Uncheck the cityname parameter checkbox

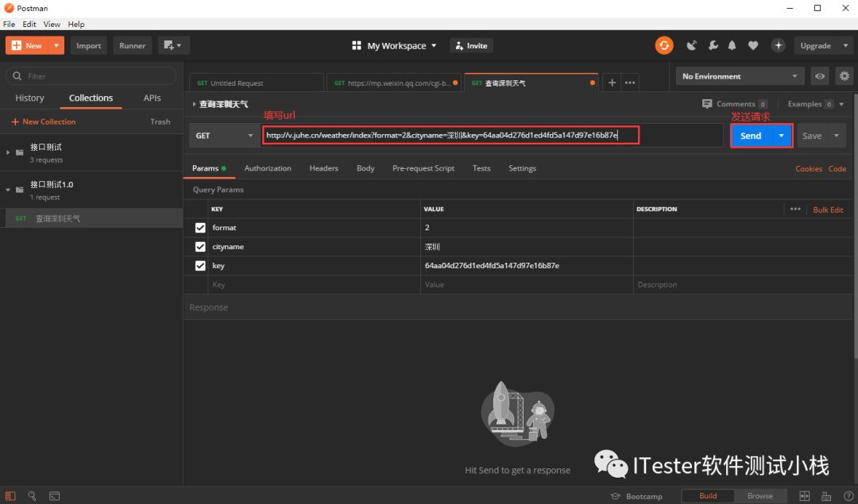[x=200, y=247]
